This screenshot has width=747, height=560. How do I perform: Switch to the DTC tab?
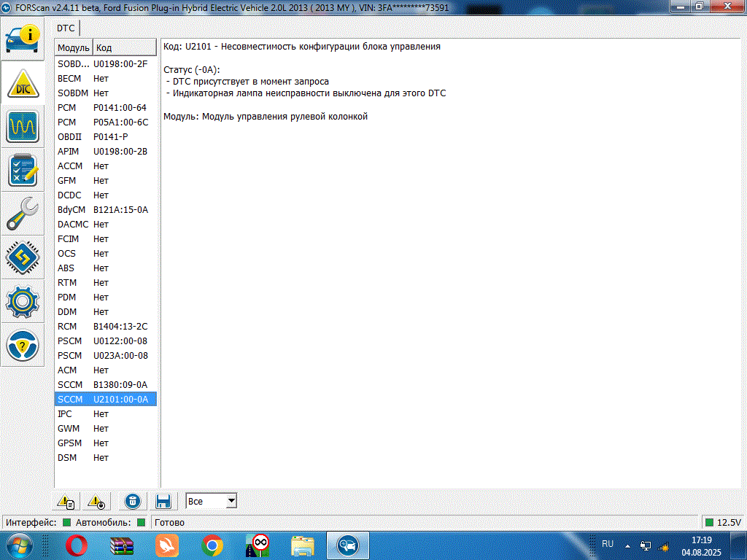tap(66, 28)
